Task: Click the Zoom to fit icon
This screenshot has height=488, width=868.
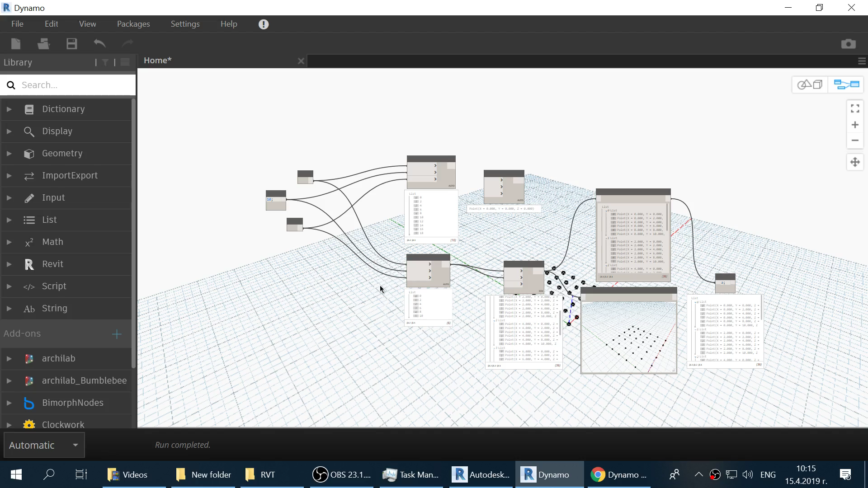Action: click(x=855, y=108)
